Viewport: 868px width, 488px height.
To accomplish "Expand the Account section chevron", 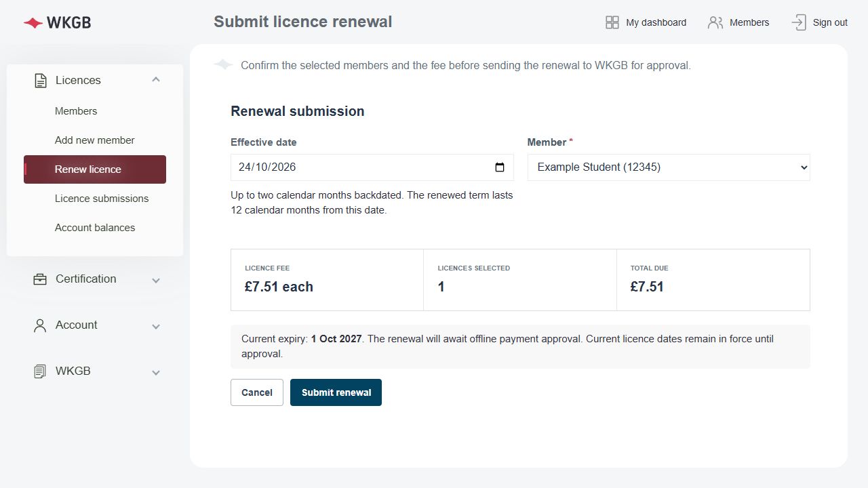I will click(156, 326).
